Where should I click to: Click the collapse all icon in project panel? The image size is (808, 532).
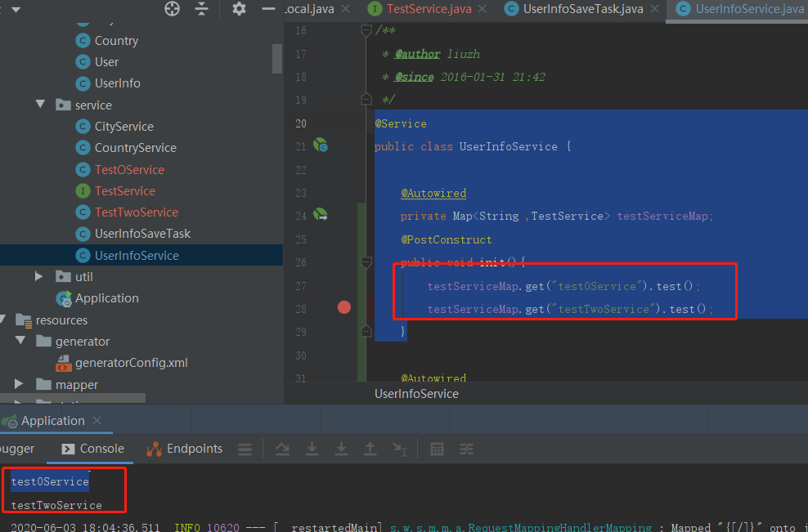201,8
